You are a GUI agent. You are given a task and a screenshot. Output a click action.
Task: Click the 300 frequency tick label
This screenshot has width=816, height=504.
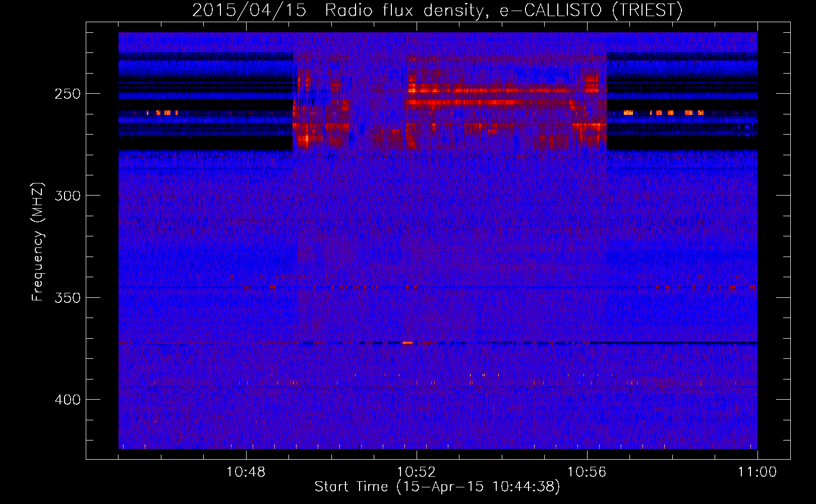pos(68,196)
